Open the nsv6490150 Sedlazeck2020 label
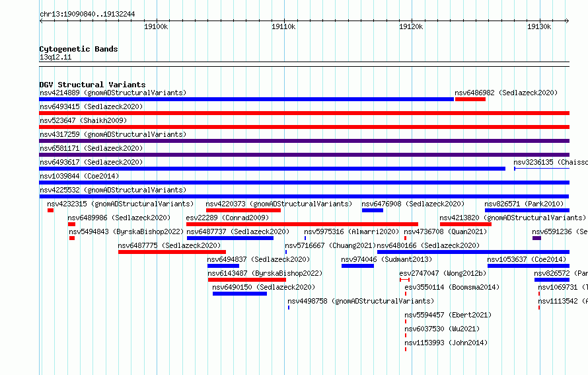Screen dimensions: 588x375 point(264,287)
